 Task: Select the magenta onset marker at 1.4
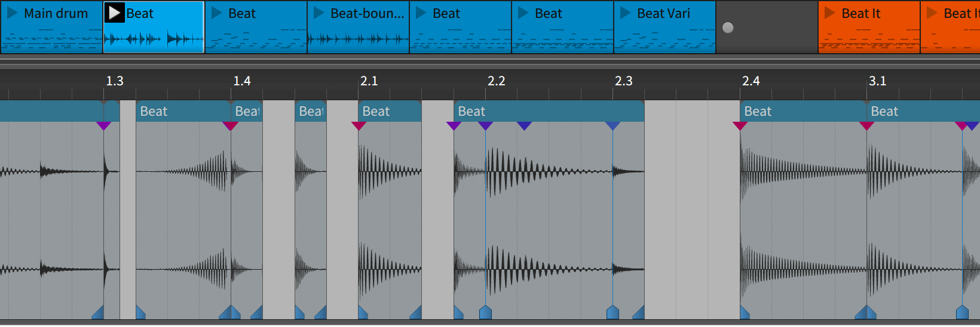click(x=231, y=126)
